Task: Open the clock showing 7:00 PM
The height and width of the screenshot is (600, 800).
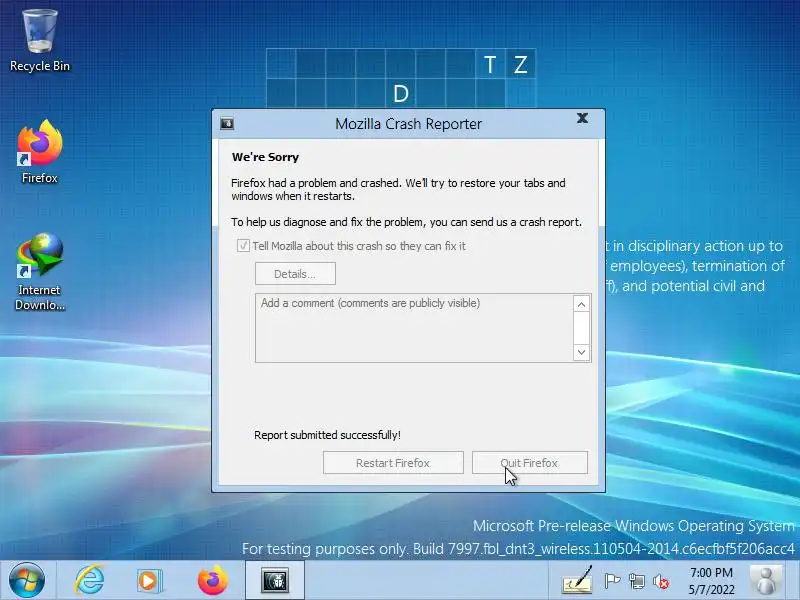Action: pyautogui.click(x=711, y=581)
